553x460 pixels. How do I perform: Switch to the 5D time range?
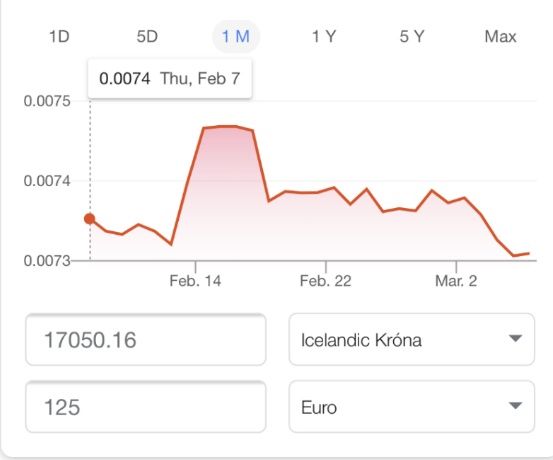point(147,36)
